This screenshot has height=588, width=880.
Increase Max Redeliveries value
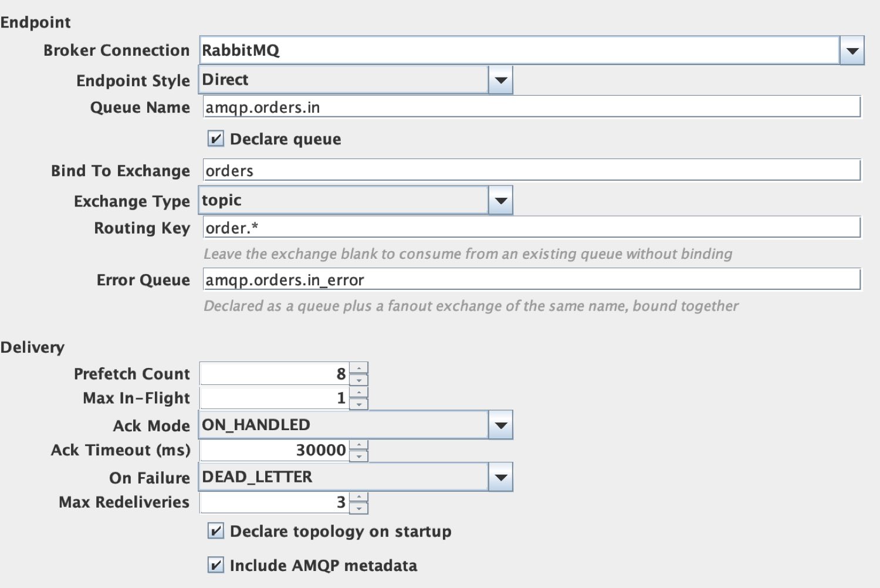click(x=358, y=496)
